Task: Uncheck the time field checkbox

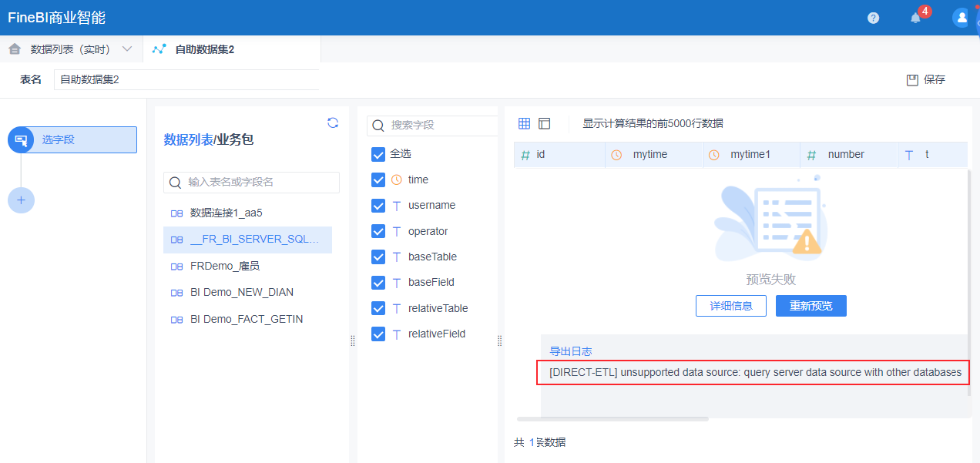Action: (x=378, y=179)
